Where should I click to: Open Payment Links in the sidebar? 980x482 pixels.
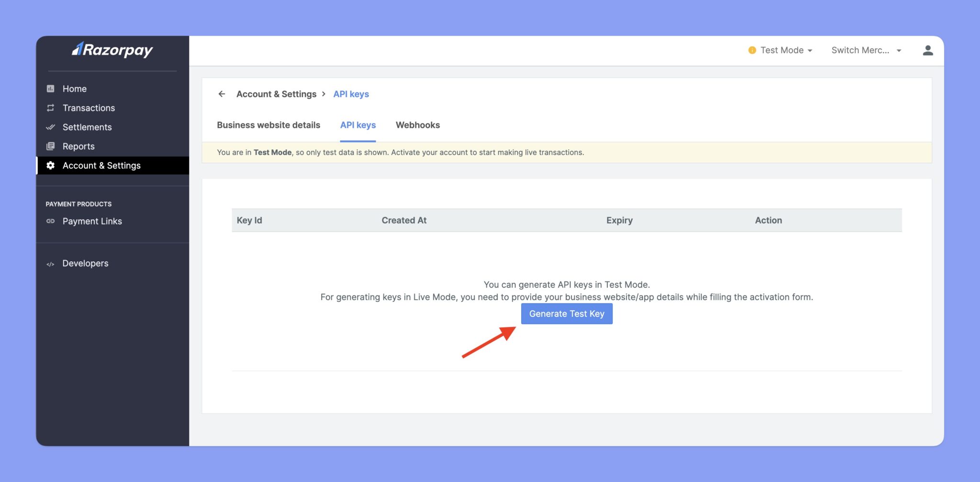[92, 221]
